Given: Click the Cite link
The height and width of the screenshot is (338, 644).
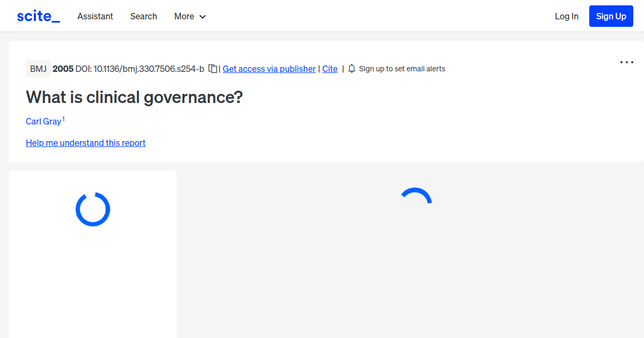Looking at the screenshot, I should pyautogui.click(x=330, y=69).
